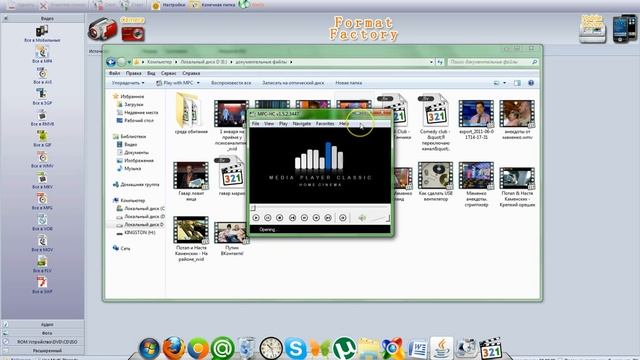This screenshot has width=640, height=360.
Task: Select 'Рабочий стол' in navigation pane
Action: pos(135,120)
